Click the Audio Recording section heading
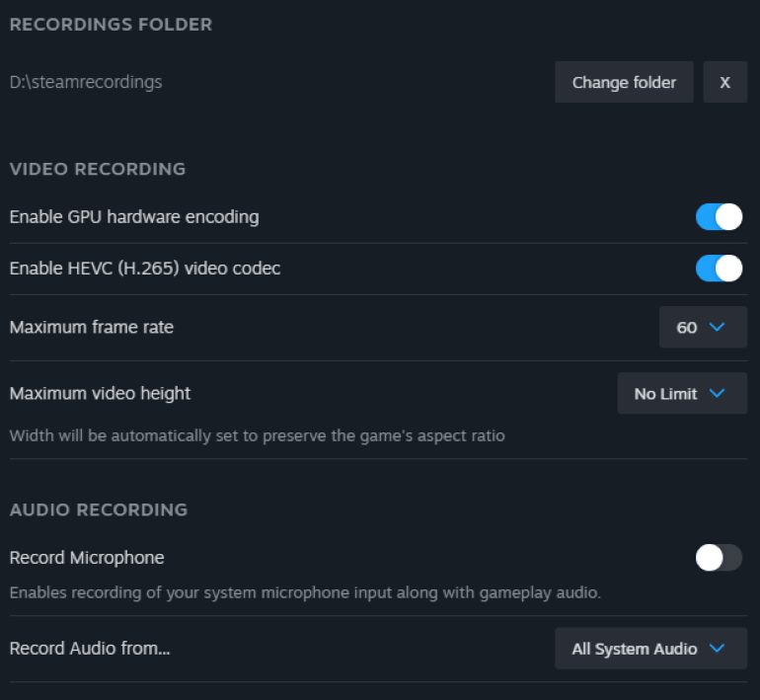Screen dimensions: 760x700 pos(99,510)
